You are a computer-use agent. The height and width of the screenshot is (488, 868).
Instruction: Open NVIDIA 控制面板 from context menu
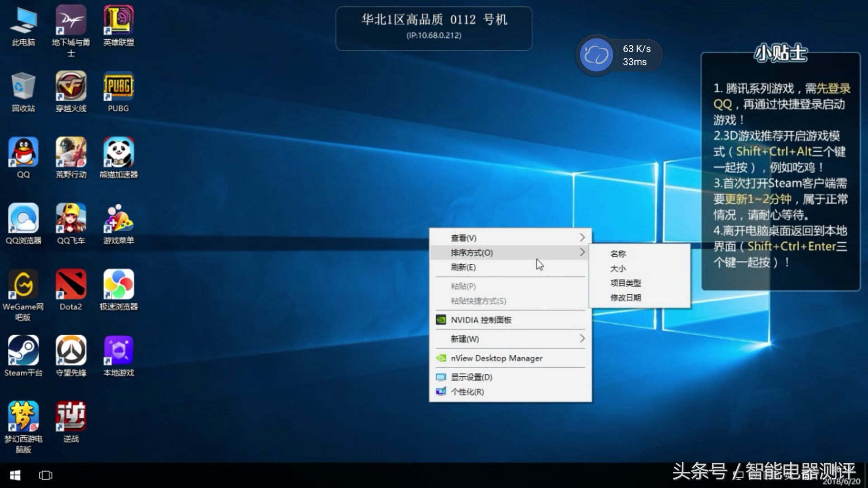pos(481,320)
